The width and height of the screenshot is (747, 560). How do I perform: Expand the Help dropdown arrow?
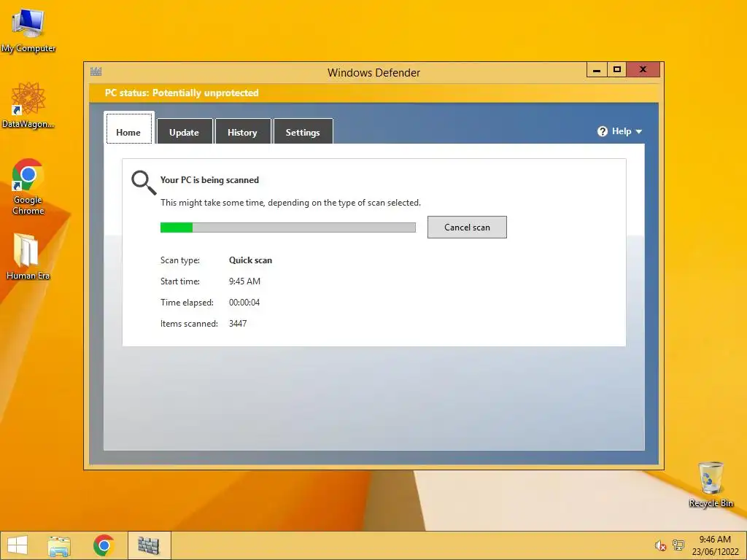[639, 131]
